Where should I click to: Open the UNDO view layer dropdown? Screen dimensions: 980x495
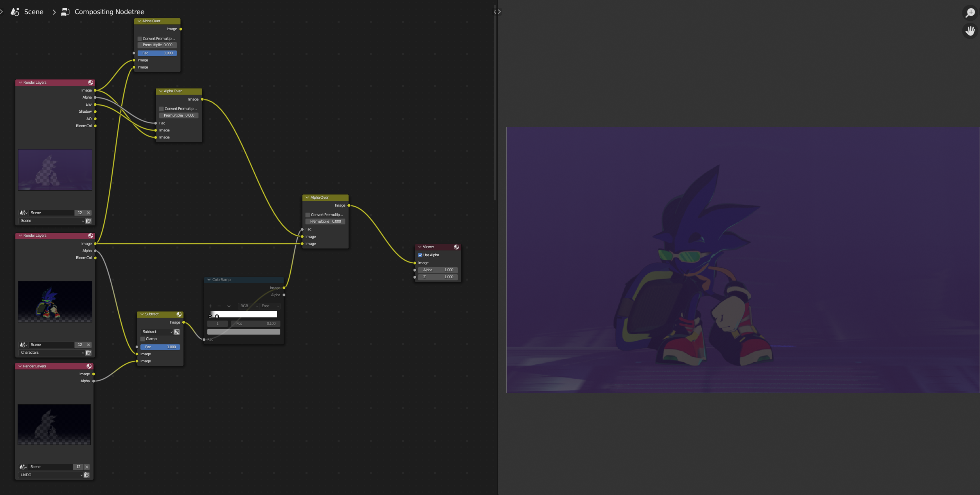[50, 475]
